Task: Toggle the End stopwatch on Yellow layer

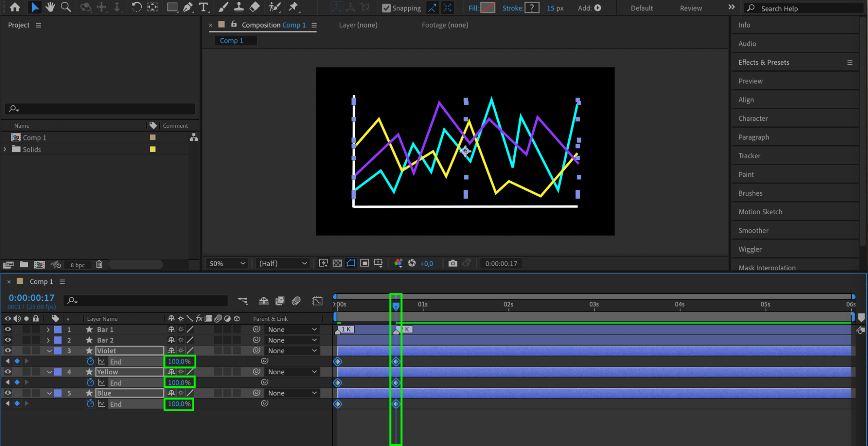Action: coord(90,383)
